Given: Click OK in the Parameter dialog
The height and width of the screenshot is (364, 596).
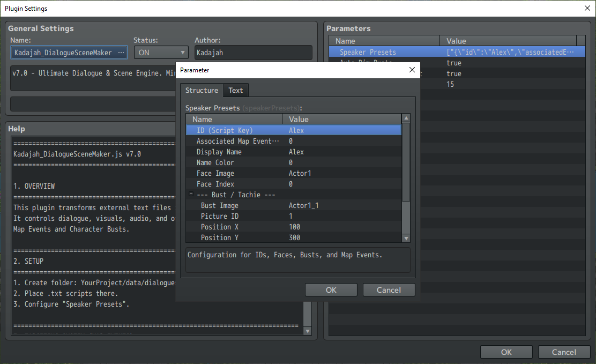Looking at the screenshot, I should click(331, 290).
